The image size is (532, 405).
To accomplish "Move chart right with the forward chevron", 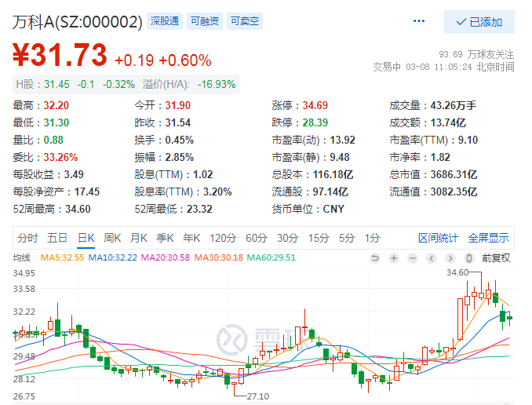I will click(x=450, y=258).
